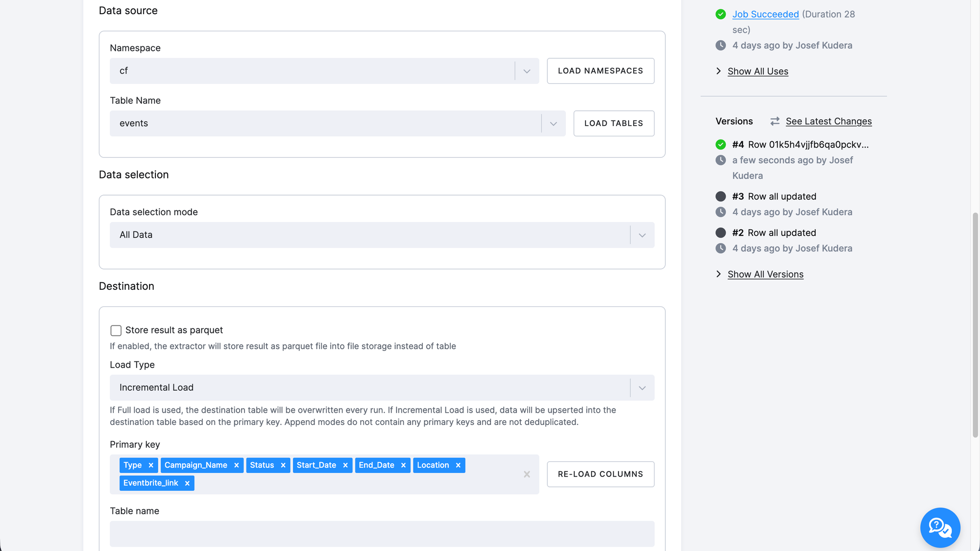Enable Store result as parquet checkbox

[x=116, y=330]
